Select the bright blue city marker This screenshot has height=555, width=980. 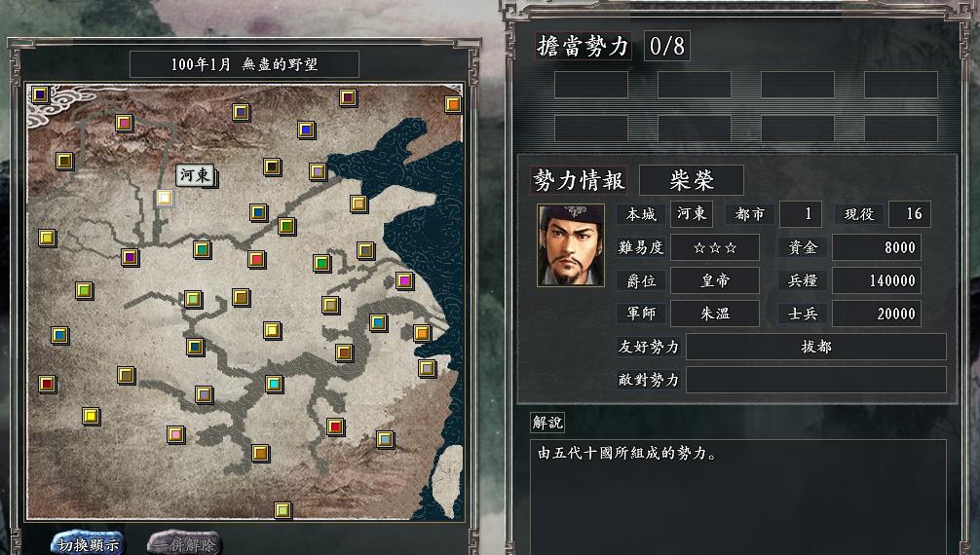(306, 129)
